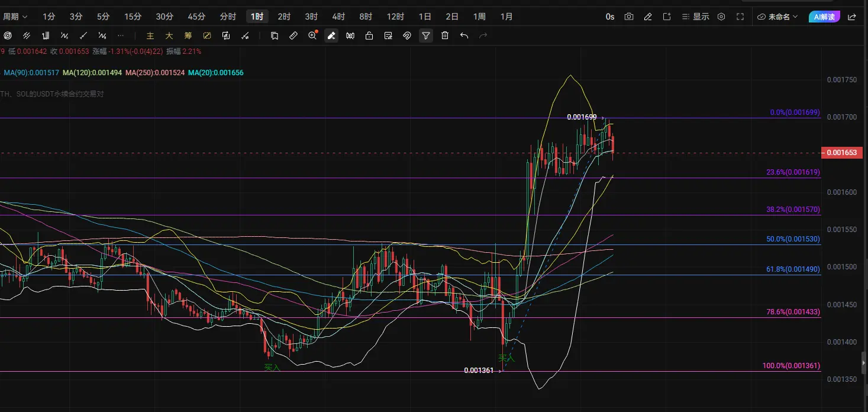This screenshot has height=412, width=868.
Task: Undo the last drawing action
Action: click(x=464, y=36)
